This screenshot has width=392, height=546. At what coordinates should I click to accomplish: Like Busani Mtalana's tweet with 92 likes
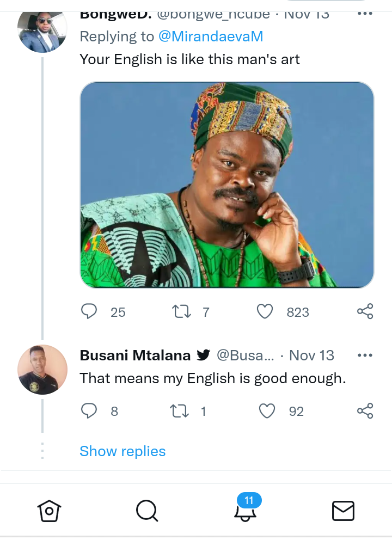click(x=267, y=411)
